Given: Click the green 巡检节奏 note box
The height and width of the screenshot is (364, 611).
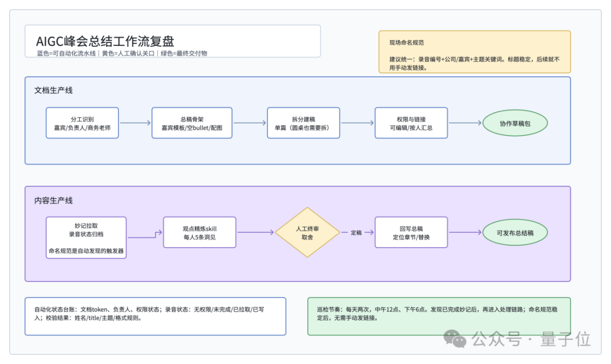Looking at the screenshot, I should pos(439,317).
